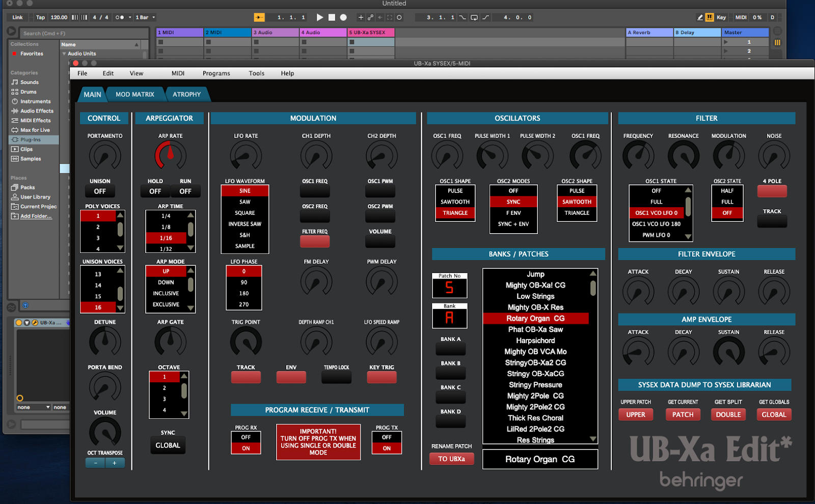The height and width of the screenshot is (504, 815).
Task: Toggle FILTER FREQ modulation button
Action: point(315,242)
